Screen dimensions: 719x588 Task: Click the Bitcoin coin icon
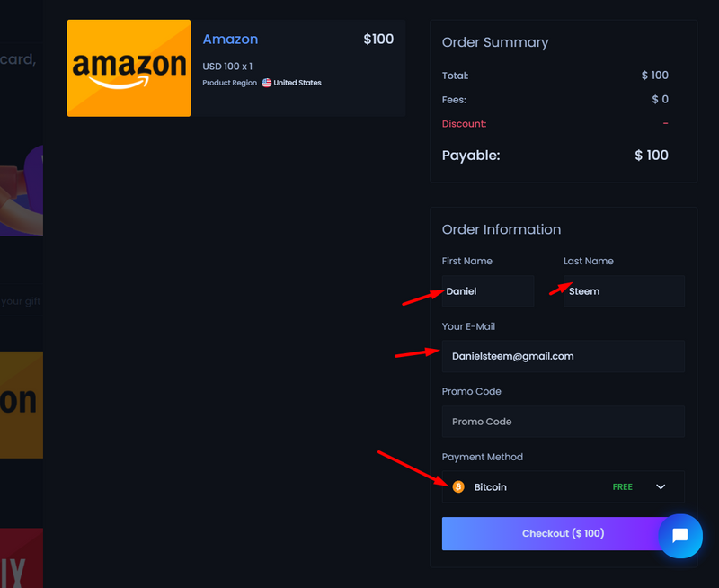[458, 486]
